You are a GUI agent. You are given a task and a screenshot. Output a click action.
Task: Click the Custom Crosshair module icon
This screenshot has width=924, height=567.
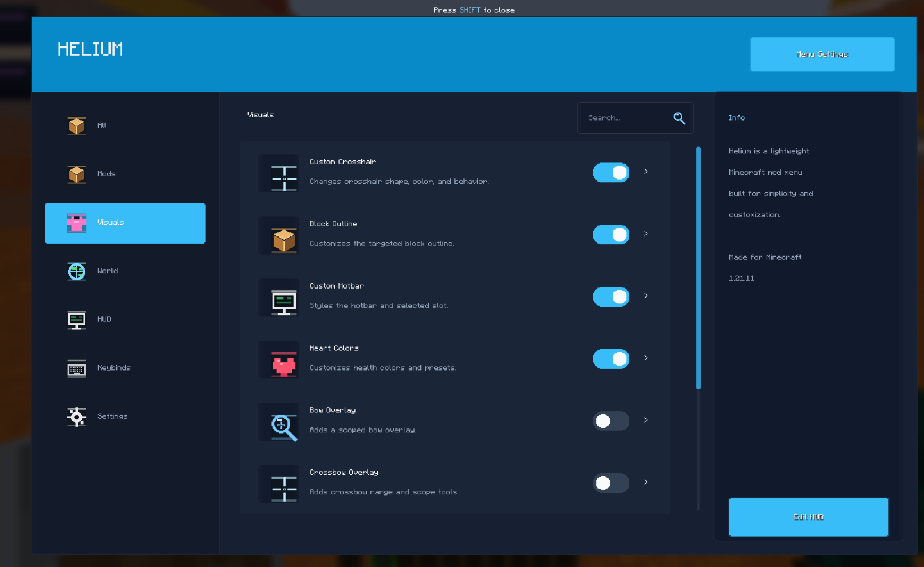coord(284,178)
